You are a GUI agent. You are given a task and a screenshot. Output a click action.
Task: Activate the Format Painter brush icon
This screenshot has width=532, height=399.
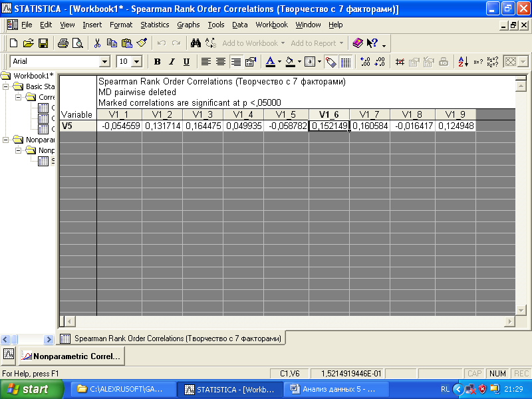[142, 43]
